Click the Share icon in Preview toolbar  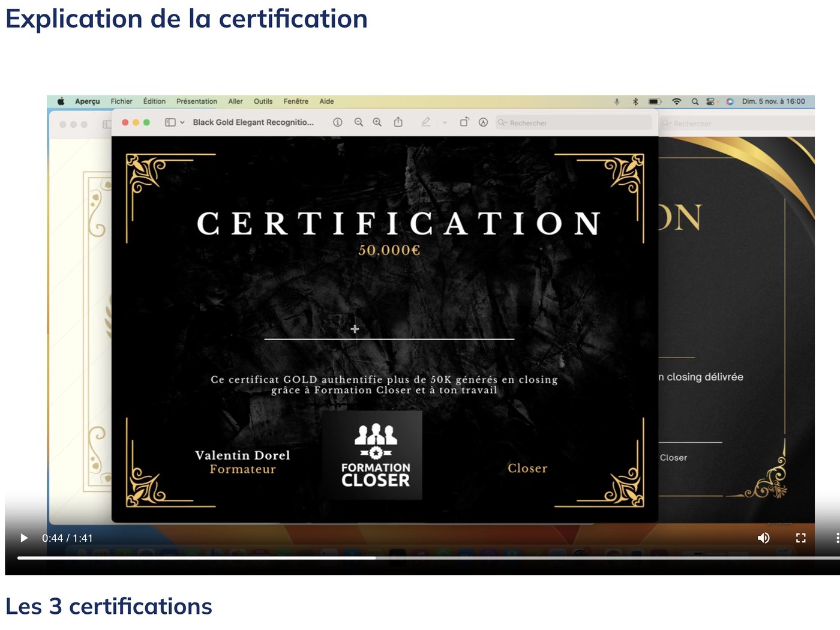point(398,122)
